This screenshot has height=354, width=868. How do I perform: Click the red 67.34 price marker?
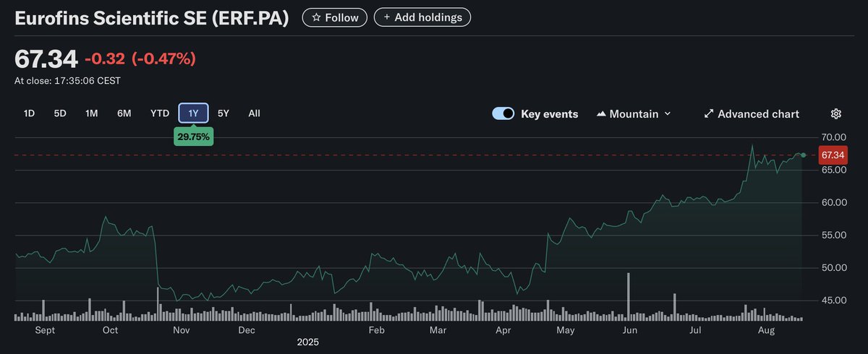coord(832,155)
